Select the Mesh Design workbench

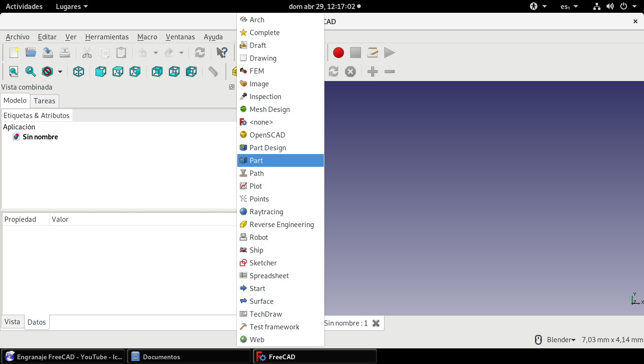[280, 109]
